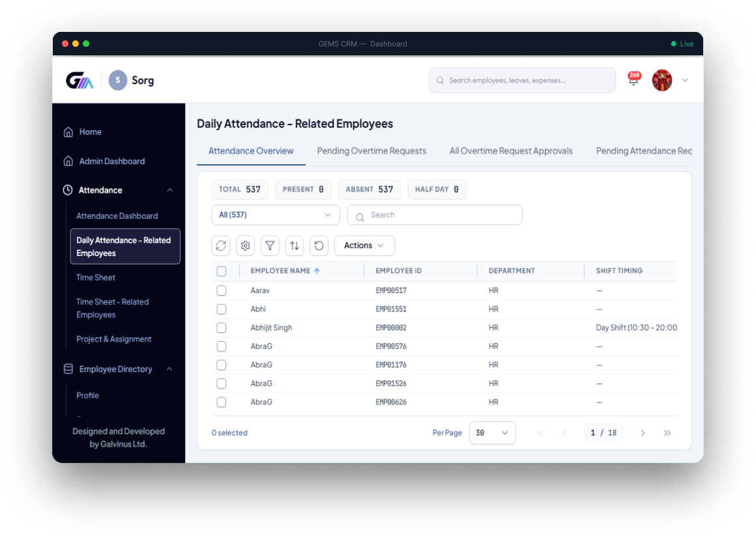Click the magnifier in global search
The height and width of the screenshot is (536, 756).
pos(440,81)
